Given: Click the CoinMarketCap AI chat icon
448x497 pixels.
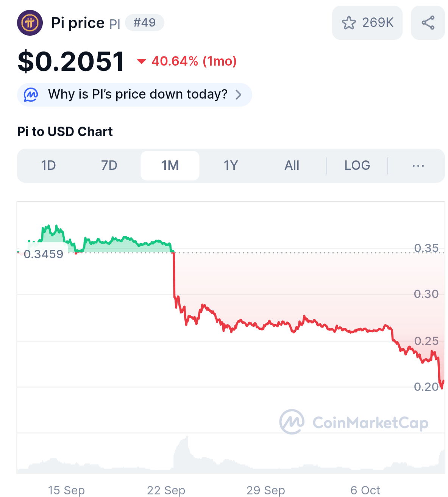Looking at the screenshot, I should [x=31, y=94].
